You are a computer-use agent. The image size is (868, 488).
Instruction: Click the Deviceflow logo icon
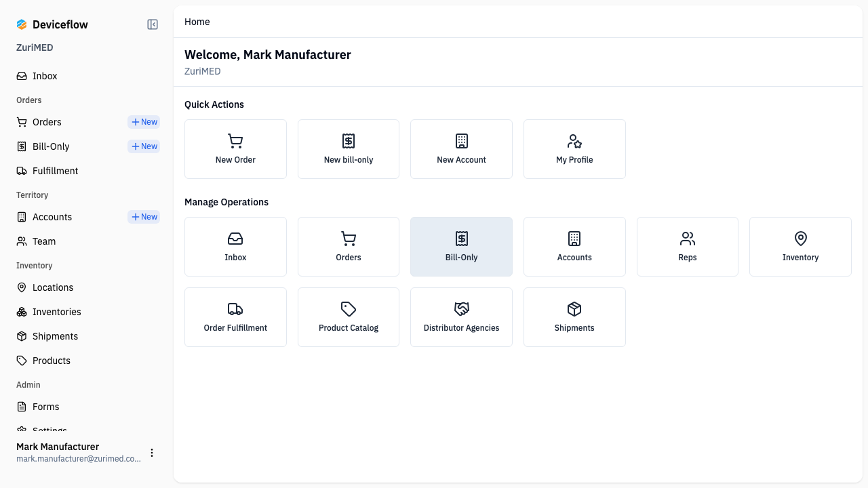tap(22, 24)
